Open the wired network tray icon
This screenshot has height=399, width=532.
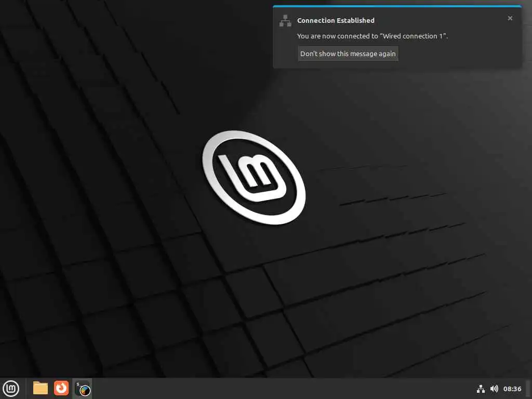coord(481,389)
